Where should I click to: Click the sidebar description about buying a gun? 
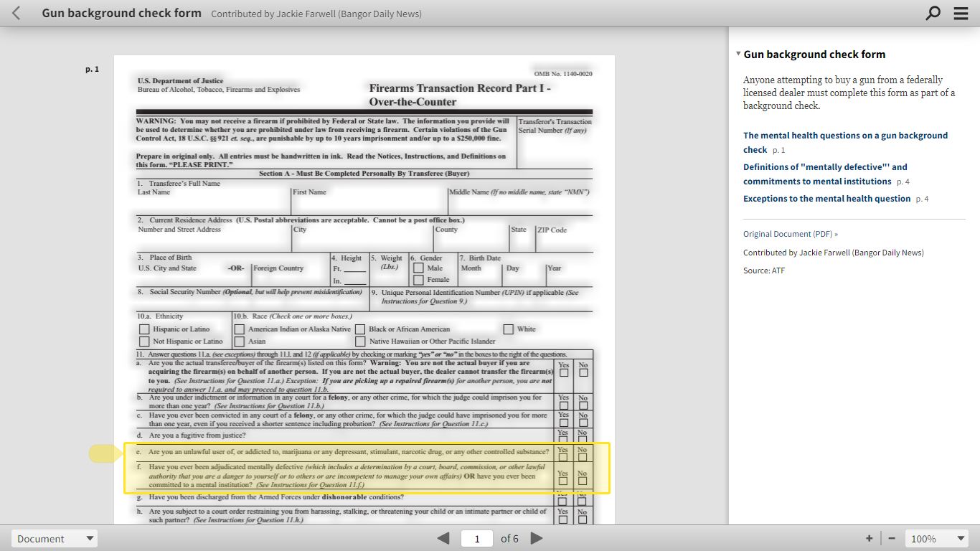pos(849,93)
